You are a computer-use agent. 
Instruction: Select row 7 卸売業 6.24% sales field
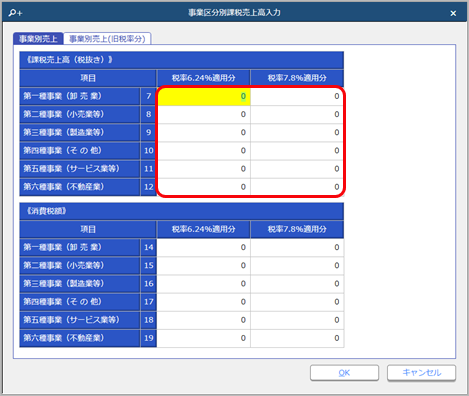203,96
